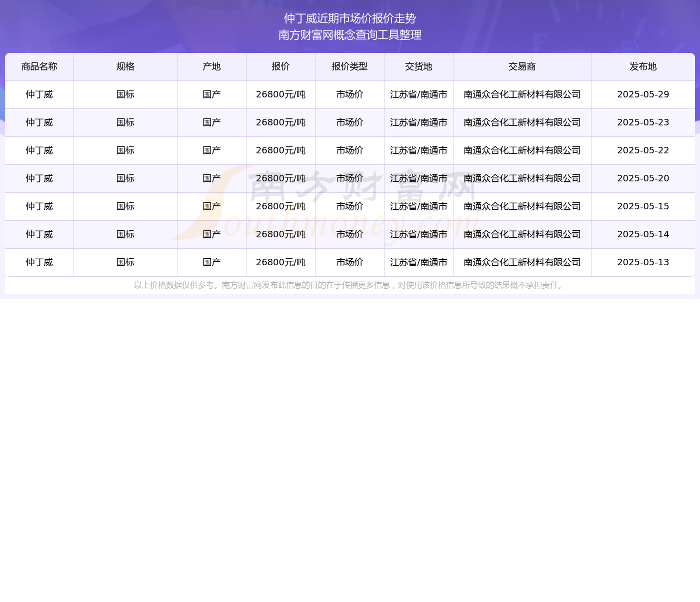
Task: Select the date cell 2025-05-20
Action: pos(643,178)
